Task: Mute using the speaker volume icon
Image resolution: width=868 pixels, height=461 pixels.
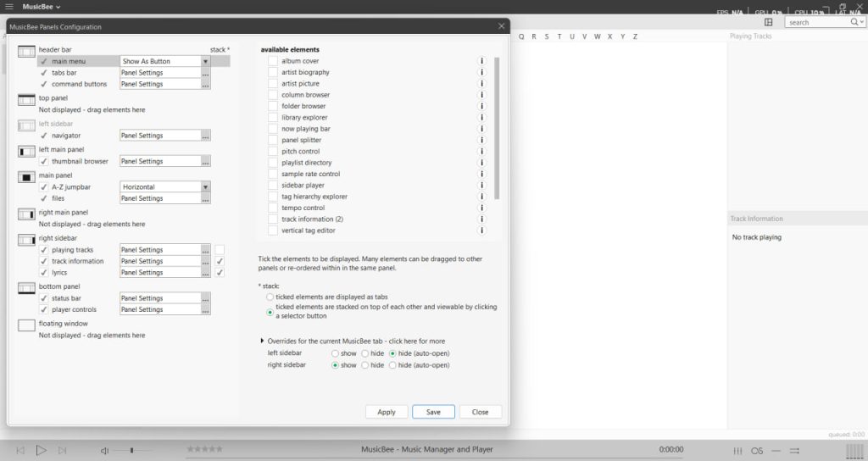Action: click(x=104, y=451)
